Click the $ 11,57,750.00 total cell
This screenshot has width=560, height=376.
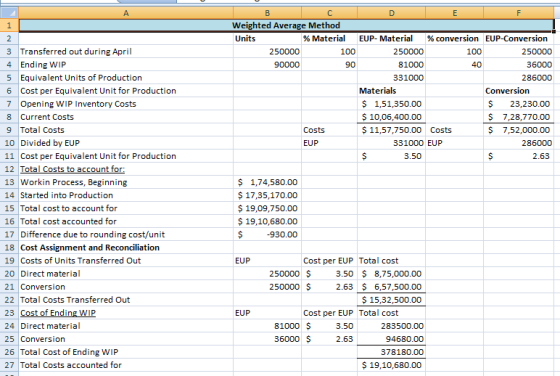pyautogui.click(x=392, y=130)
